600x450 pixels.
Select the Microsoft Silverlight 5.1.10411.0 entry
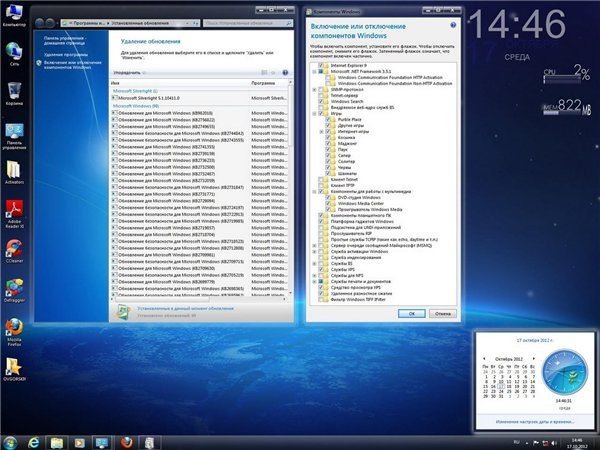coord(199,98)
